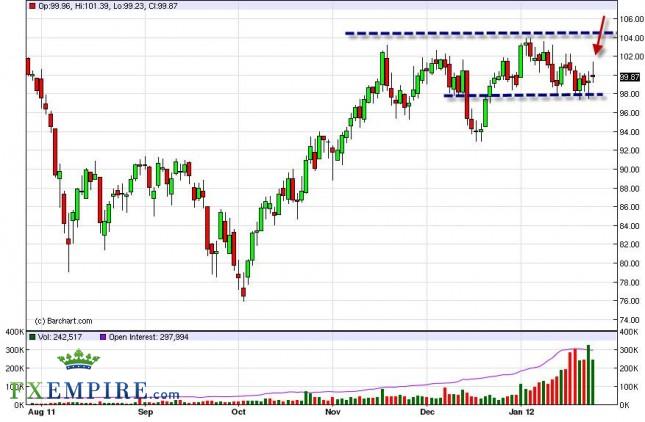Click the green Vol legend square
The width and height of the screenshot is (645, 422).
(30, 337)
